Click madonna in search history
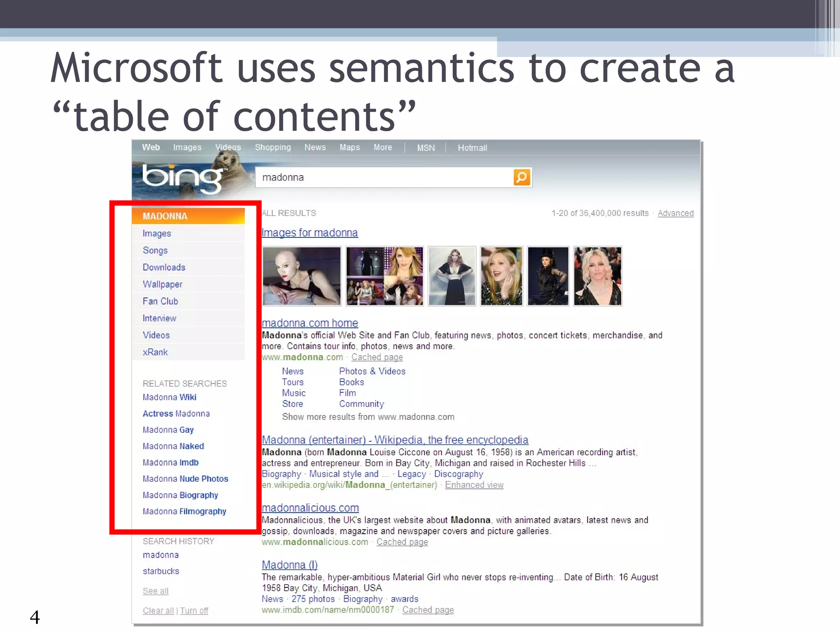This screenshot has width=840, height=630. (x=161, y=555)
